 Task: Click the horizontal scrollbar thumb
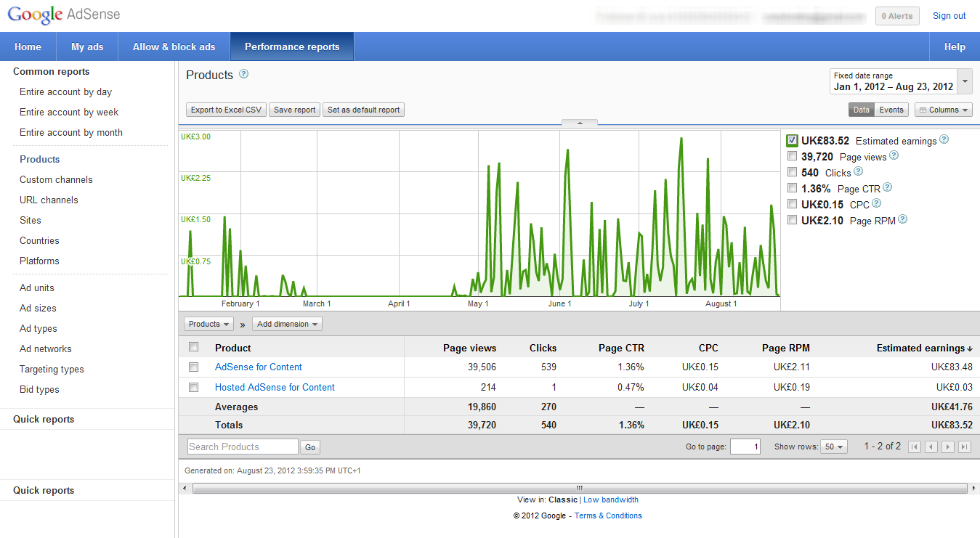coord(580,488)
